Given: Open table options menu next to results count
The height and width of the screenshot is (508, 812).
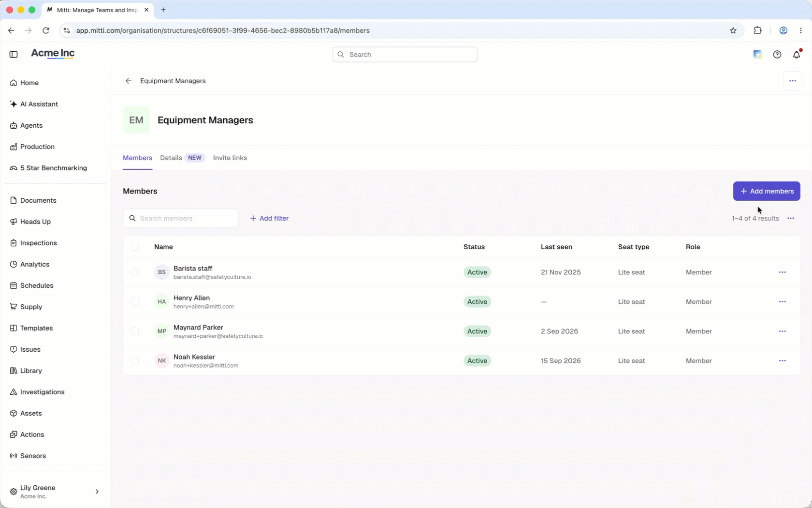Looking at the screenshot, I should click(x=791, y=218).
